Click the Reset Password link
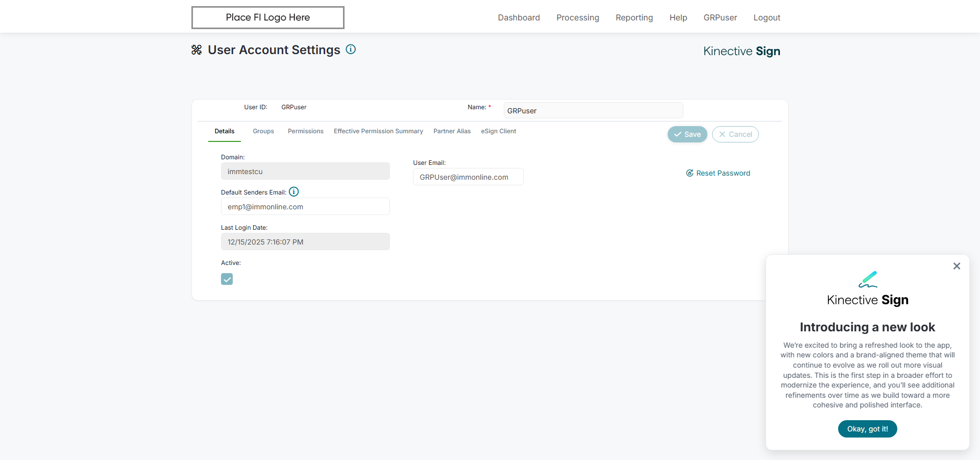Screen dimensions: 980x460 pos(718,173)
